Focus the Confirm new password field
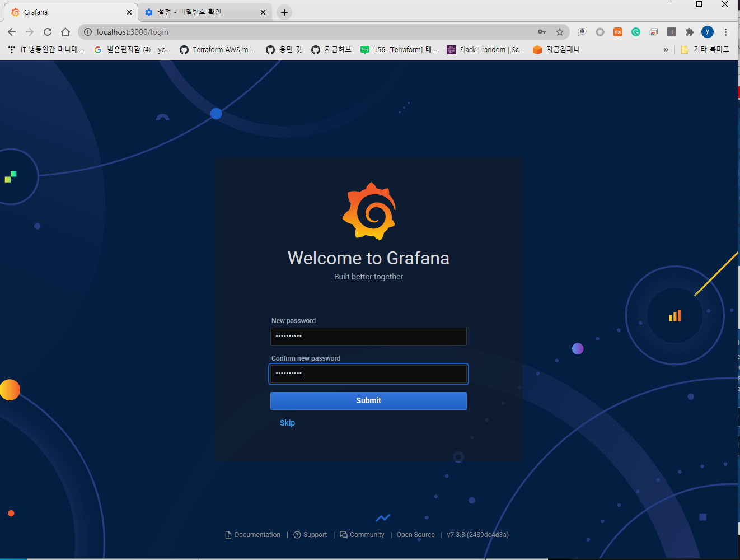740x560 pixels. tap(368, 374)
